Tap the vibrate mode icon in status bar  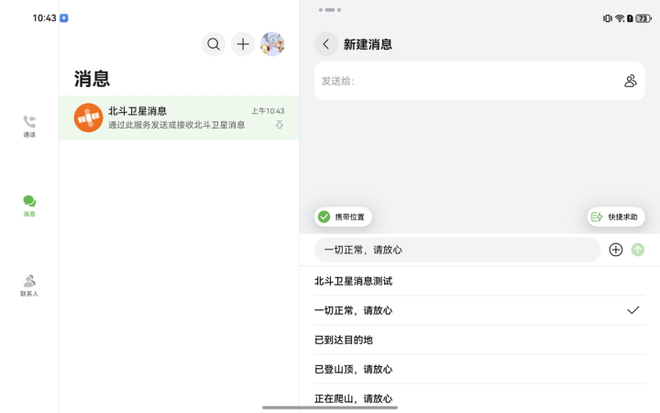point(607,18)
